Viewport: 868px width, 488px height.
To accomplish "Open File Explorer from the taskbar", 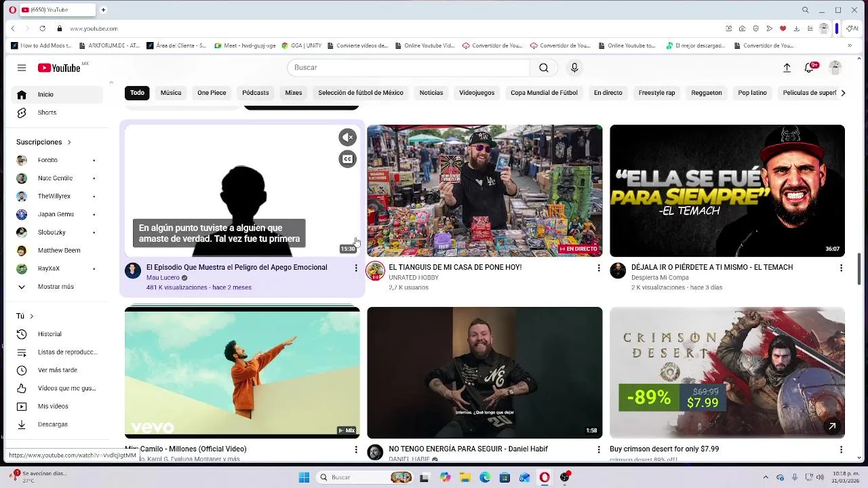I will click(465, 477).
